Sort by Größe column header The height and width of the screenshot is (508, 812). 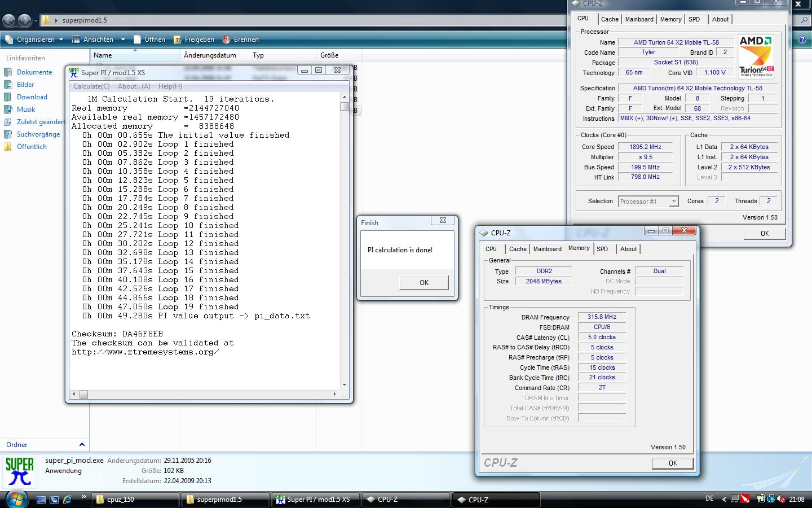click(339, 55)
